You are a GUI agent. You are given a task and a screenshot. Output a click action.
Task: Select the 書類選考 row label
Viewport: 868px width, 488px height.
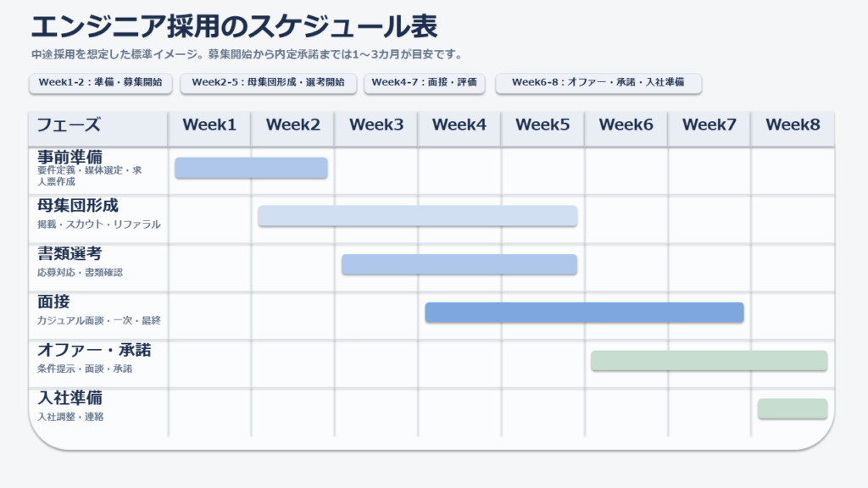(70, 253)
